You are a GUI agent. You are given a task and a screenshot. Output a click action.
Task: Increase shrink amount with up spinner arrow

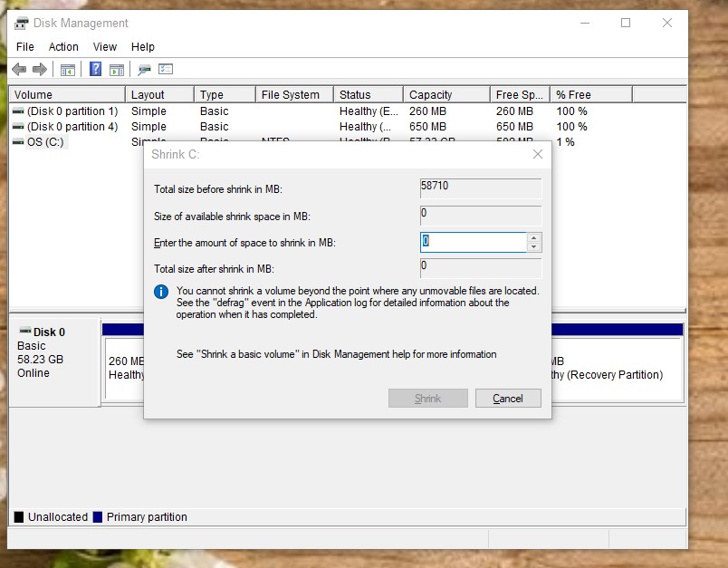(534, 237)
